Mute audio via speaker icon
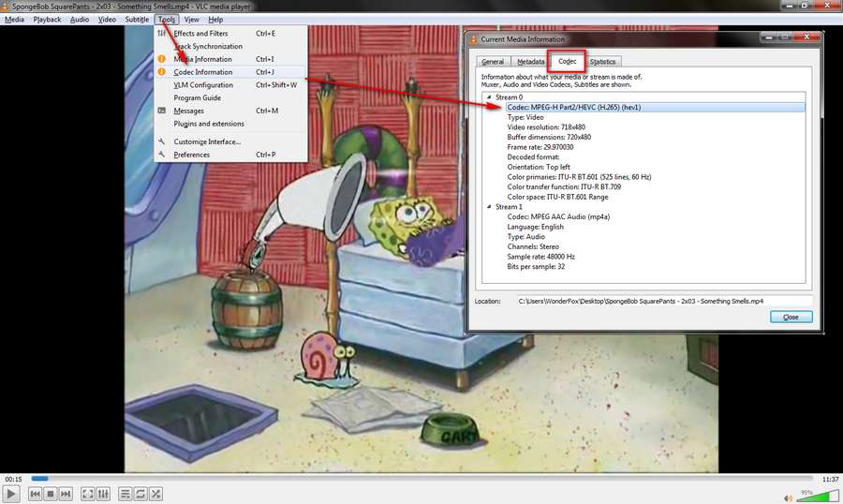Image resolution: width=843 pixels, height=504 pixels. pos(788,498)
